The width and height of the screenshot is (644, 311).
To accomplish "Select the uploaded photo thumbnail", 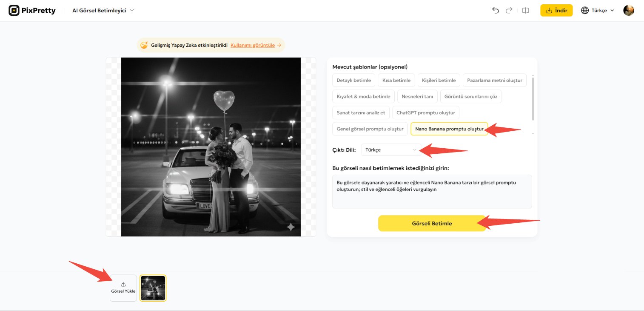I will [153, 288].
